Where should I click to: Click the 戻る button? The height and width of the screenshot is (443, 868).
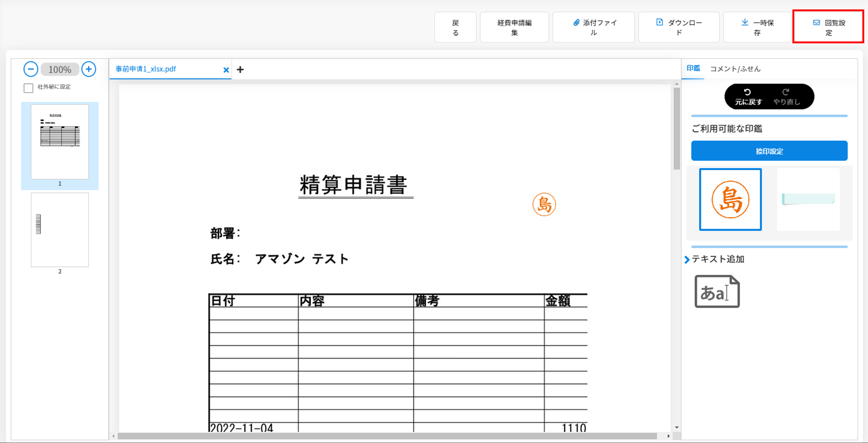point(455,27)
